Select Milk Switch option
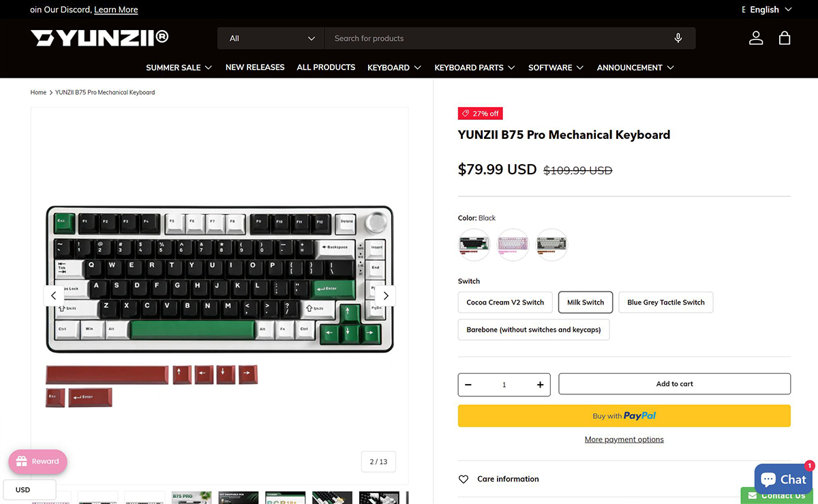 point(586,302)
